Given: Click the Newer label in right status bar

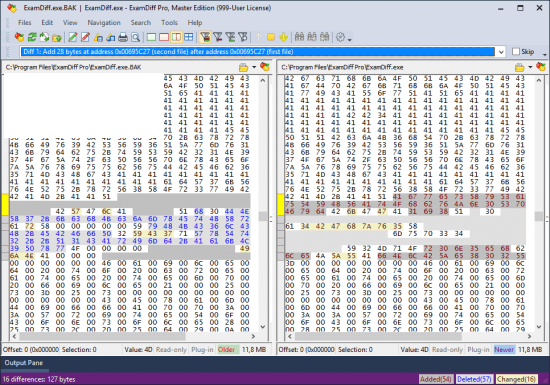Looking at the screenshot, I should (504, 350).
